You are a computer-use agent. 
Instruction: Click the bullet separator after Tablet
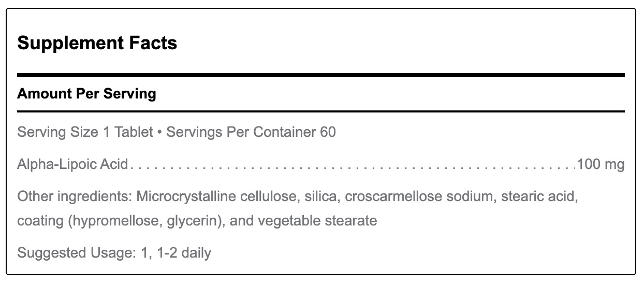click(x=160, y=132)
